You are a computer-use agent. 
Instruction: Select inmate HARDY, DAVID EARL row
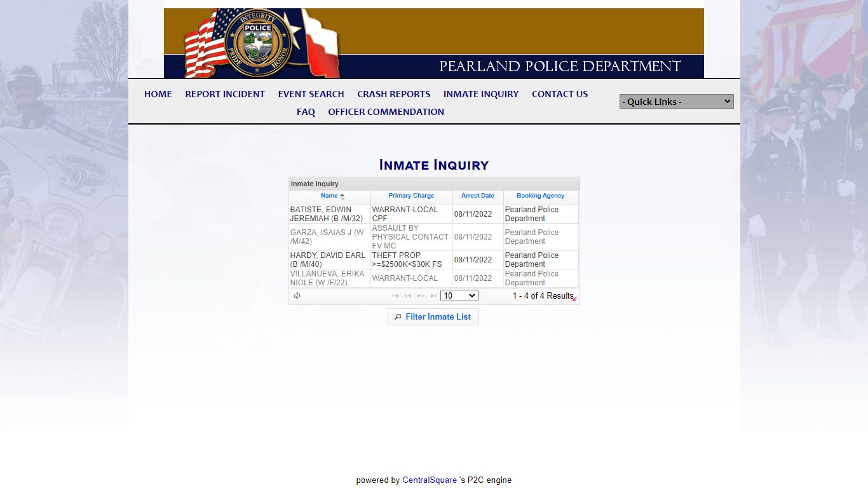[x=433, y=260]
